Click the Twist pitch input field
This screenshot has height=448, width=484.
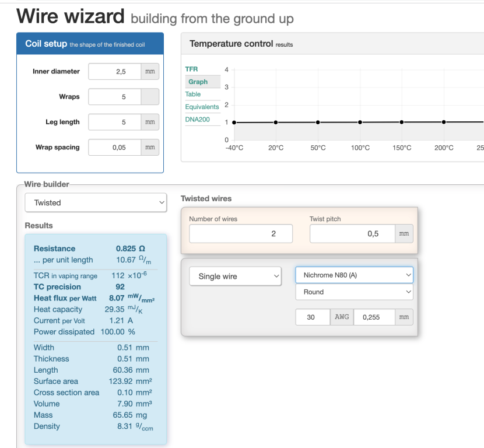[x=353, y=234]
